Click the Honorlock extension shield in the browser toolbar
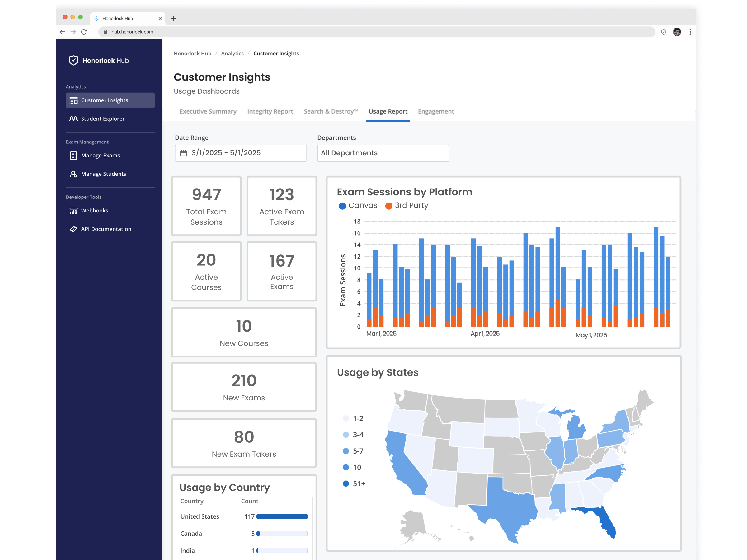 [x=663, y=32]
